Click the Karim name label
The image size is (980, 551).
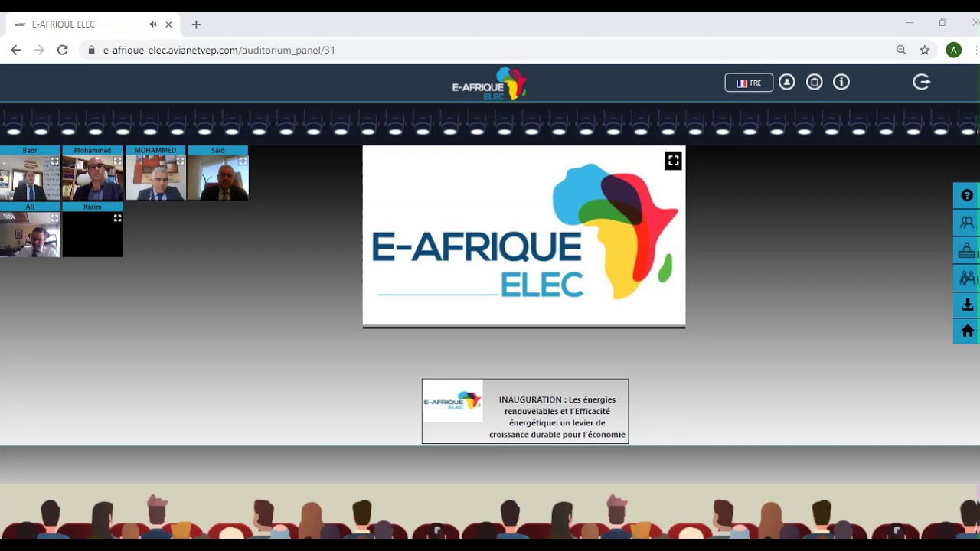93,207
